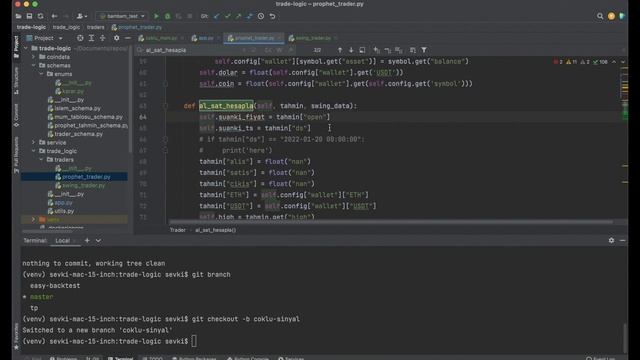This screenshot has height=360, width=640.
Task: Click the Git Push arrow icon
Action: point(238,16)
